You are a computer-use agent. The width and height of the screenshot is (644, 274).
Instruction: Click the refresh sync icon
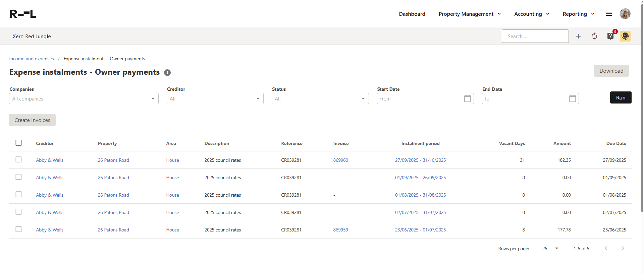594,36
